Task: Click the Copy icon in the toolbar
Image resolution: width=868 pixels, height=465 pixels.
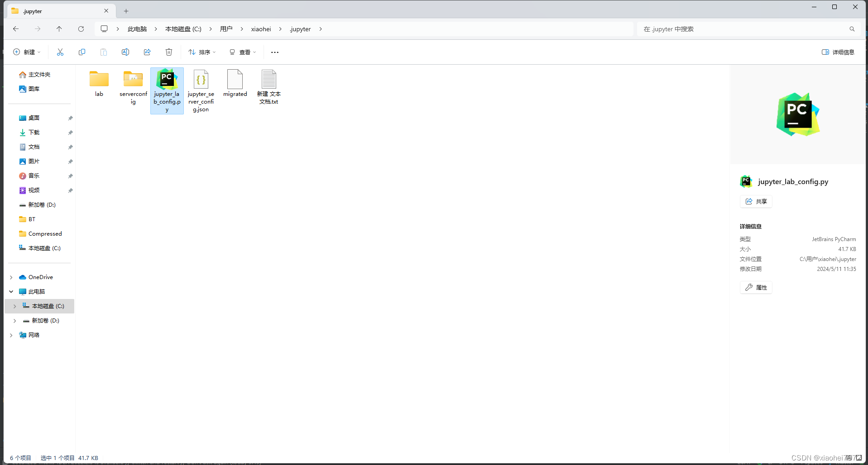Action: point(82,52)
